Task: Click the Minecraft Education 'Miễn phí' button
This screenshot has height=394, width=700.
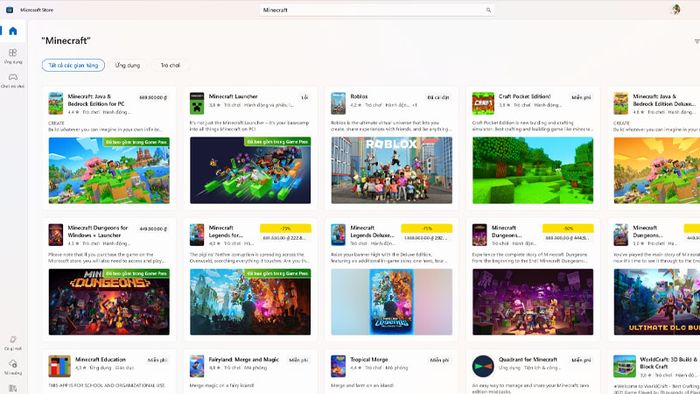Action: pos(157,360)
